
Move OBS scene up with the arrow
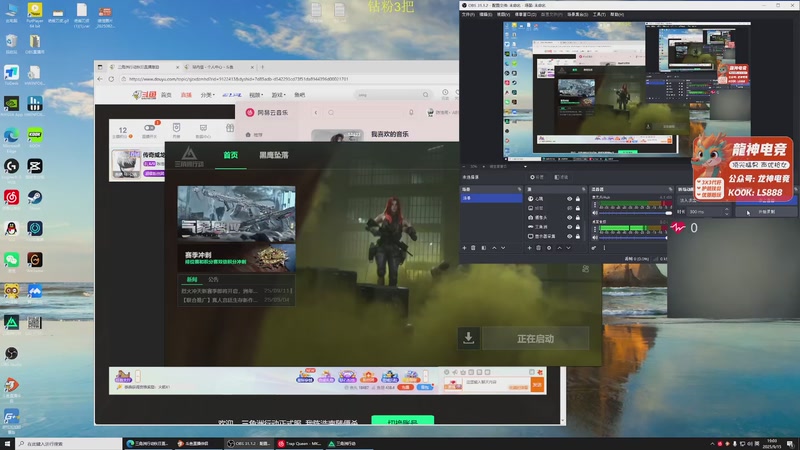(494, 248)
